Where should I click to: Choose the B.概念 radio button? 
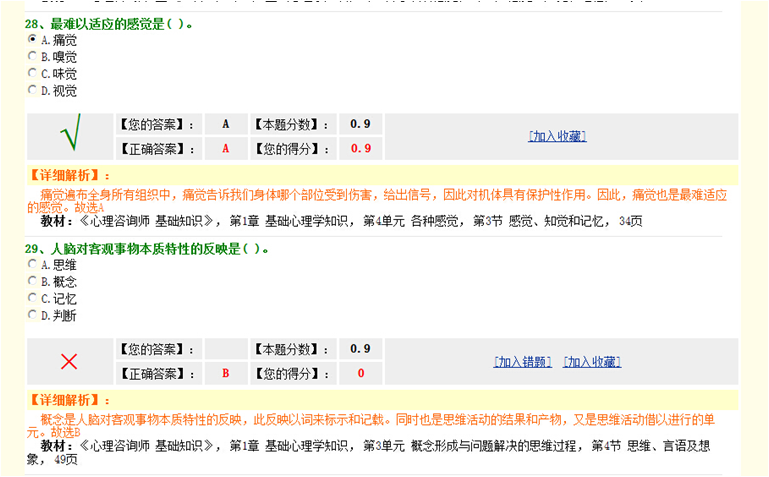(x=33, y=282)
